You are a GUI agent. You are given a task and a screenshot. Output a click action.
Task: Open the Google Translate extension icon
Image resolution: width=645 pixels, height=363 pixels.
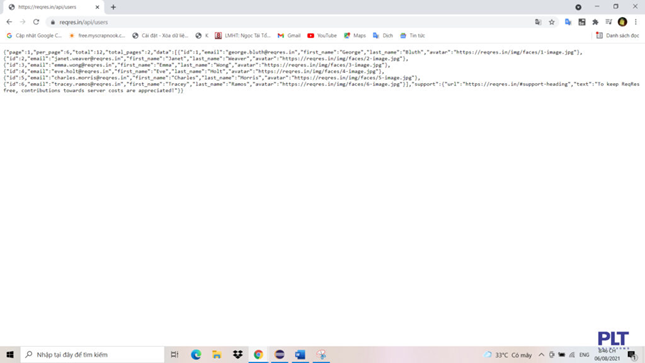(568, 22)
